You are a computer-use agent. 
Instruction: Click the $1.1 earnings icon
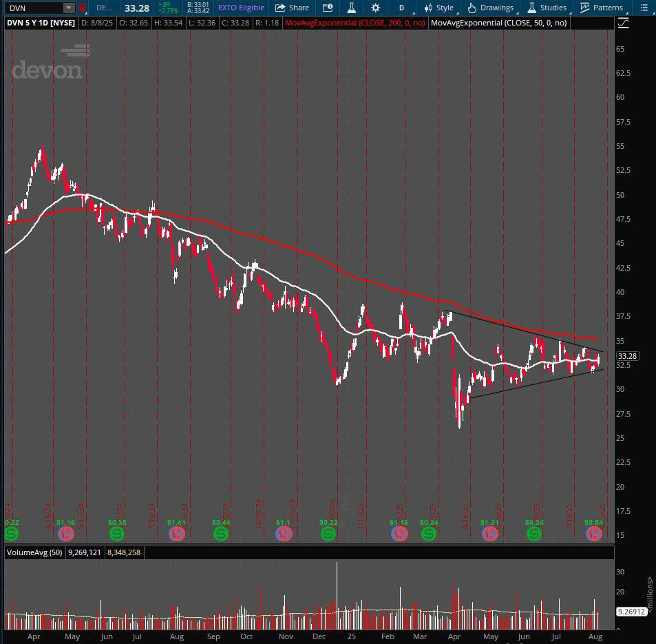(283, 534)
